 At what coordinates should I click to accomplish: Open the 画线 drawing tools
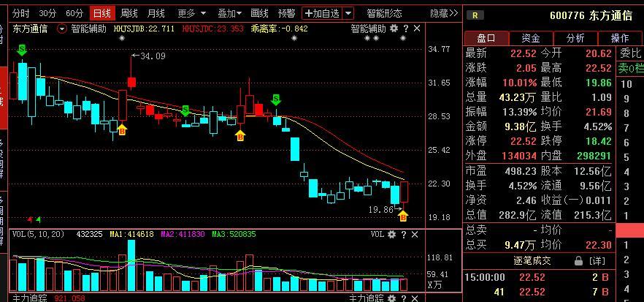click(259, 14)
